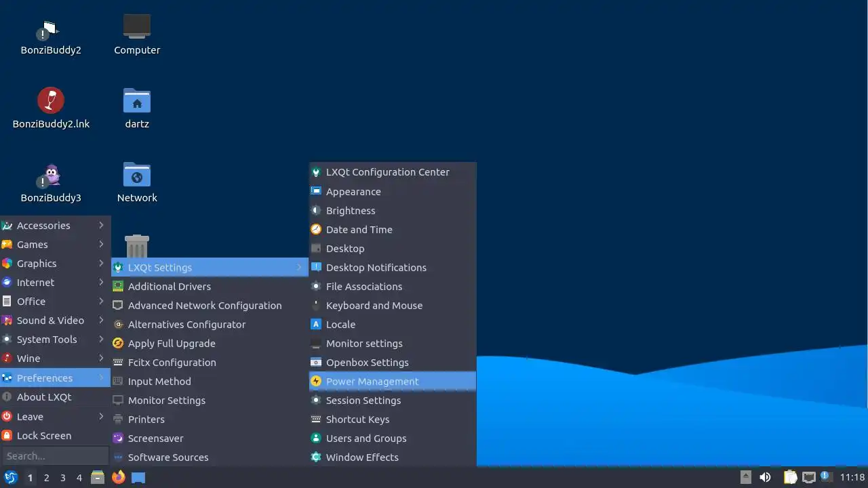Expand the Internet category

click(x=55, y=282)
